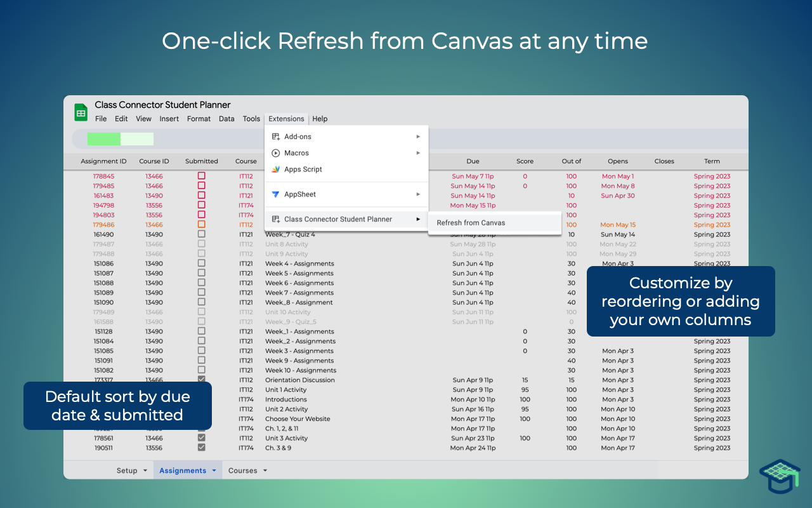The height and width of the screenshot is (508, 812).
Task: Close the open Extensions menu
Action: coord(286,119)
